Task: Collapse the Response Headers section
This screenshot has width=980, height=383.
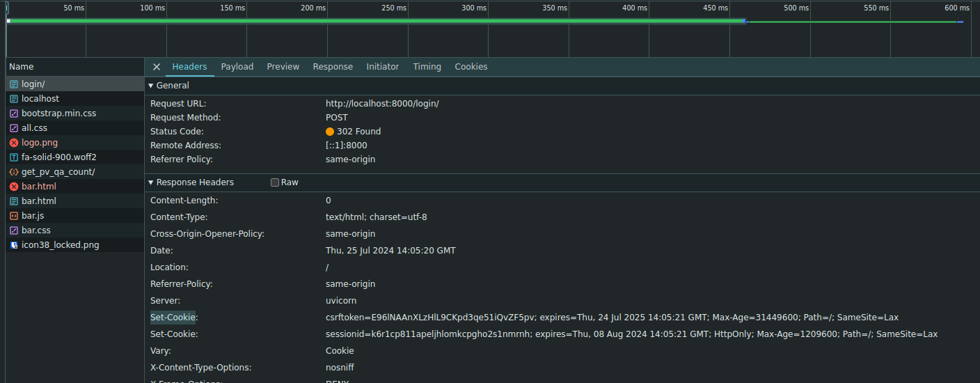Action: 150,182
